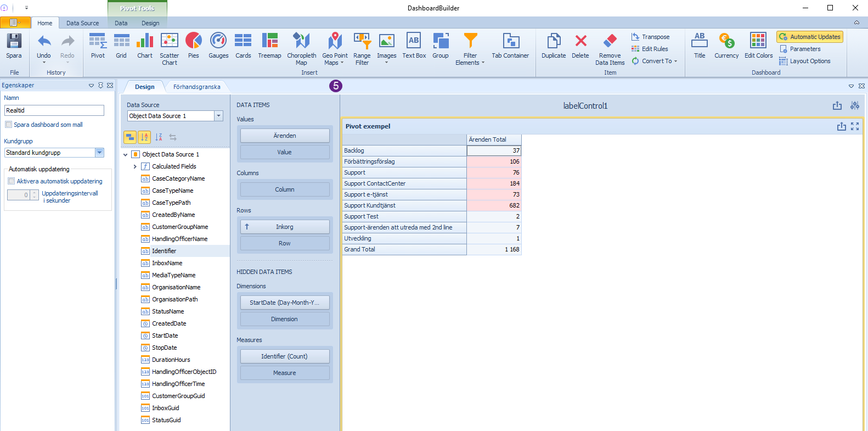Viewport: 868px width, 431px height.
Task: Insert a Range Filter
Action: click(362, 49)
